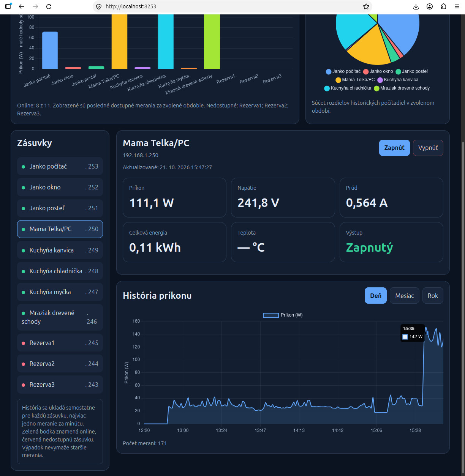Toggle Kuchyňa kanvica in the pie legend
This screenshot has height=476, width=465.
point(398,80)
